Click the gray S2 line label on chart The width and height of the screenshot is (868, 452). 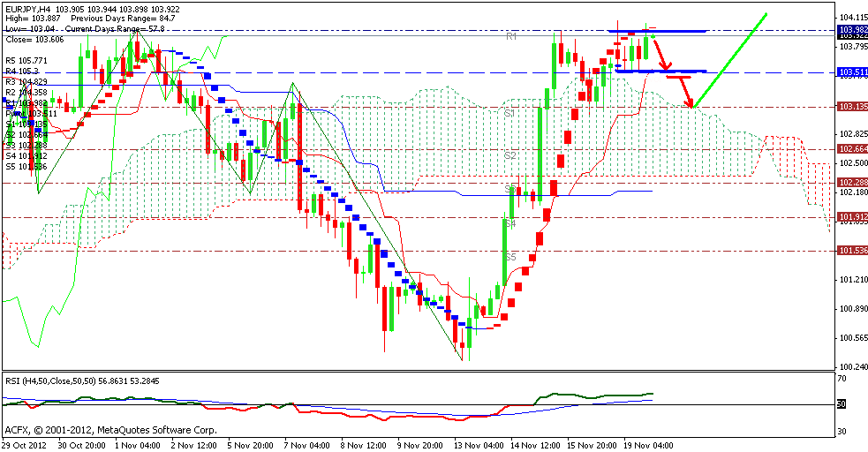click(x=509, y=156)
